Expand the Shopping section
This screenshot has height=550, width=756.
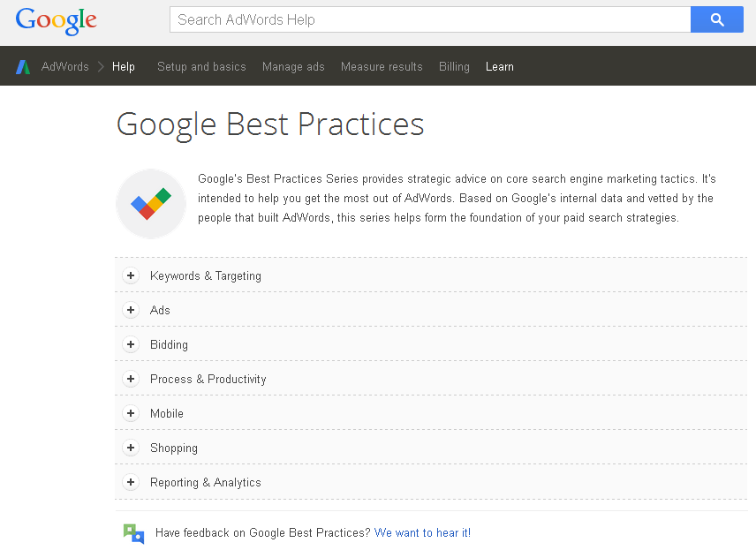click(x=131, y=448)
